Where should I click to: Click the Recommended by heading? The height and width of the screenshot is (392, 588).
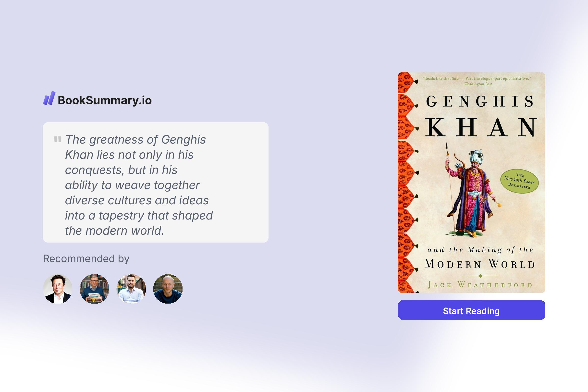(x=86, y=259)
